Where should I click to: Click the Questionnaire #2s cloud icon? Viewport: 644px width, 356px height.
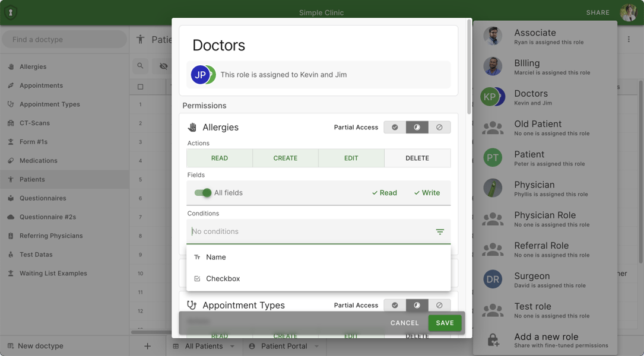pos(11,217)
